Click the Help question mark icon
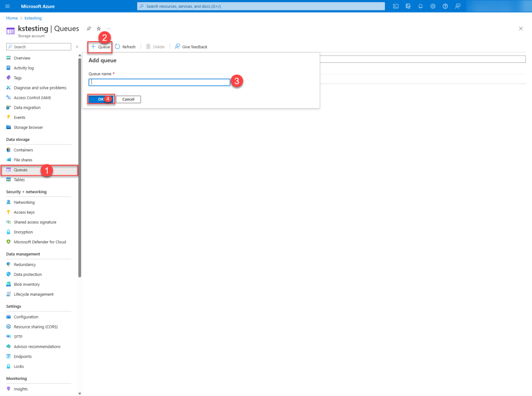 click(445, 6)
